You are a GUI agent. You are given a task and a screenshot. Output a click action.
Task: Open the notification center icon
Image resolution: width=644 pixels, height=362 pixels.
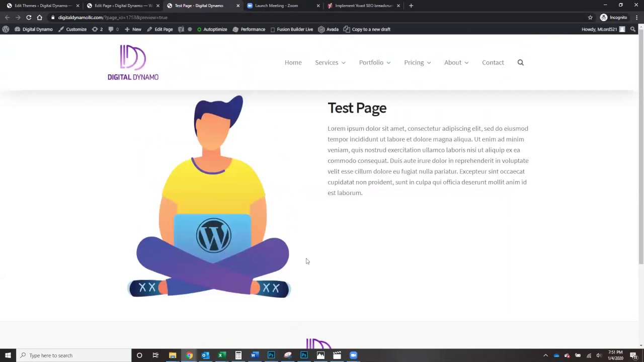(633, 355)
